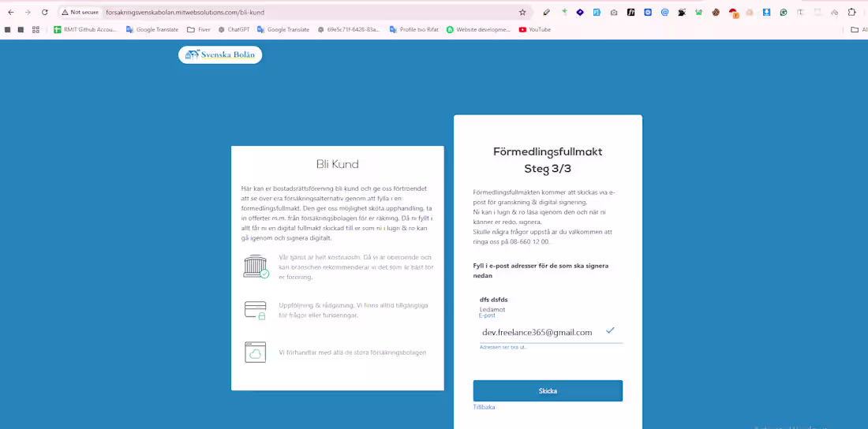Click the 'Bli Kund' heading
Image resolution: width=868 pixels, height=429 pixels.
click(337, 164)
